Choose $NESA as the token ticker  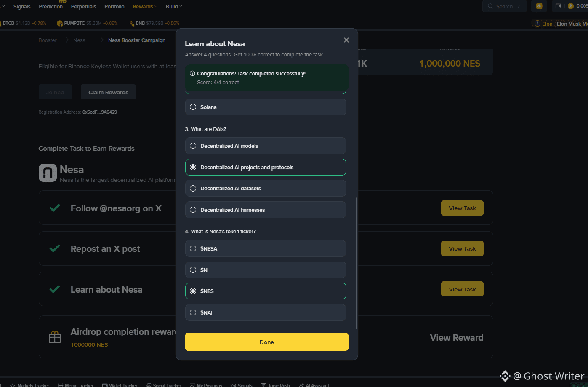(x=266, y=248)
